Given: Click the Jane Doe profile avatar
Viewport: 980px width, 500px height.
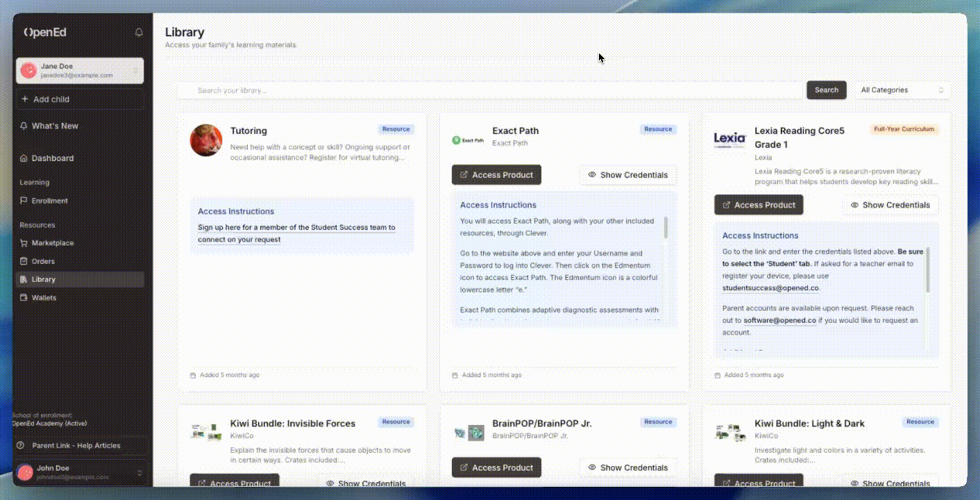Looking at the screenshot, I should click(x=28, y=70).
